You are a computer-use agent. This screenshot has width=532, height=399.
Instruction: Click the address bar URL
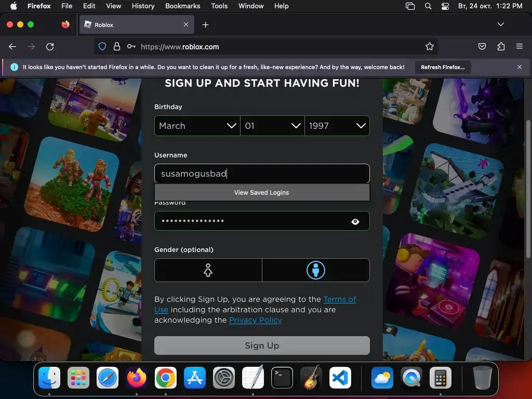(180, 47)
